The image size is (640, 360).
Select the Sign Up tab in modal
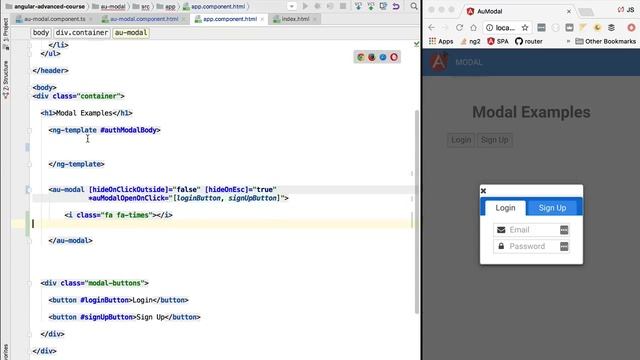coord(552,208)
